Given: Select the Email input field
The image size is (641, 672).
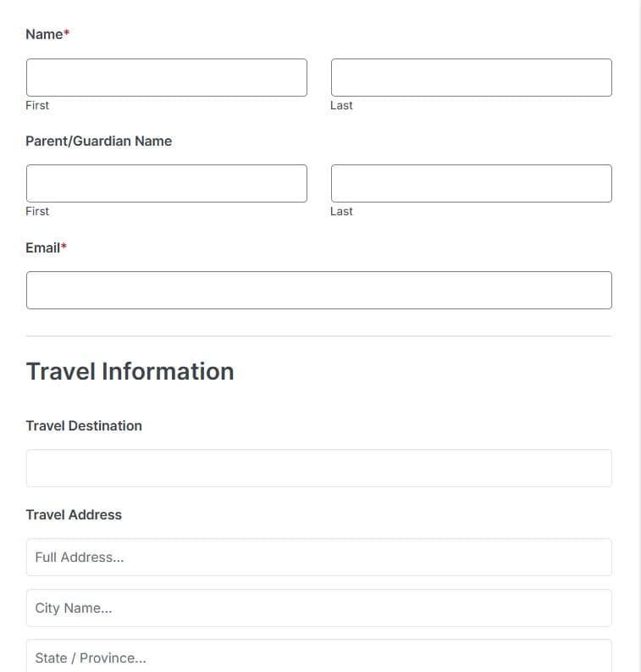Looking at the screenshot, I should click(x=319, y=290).
